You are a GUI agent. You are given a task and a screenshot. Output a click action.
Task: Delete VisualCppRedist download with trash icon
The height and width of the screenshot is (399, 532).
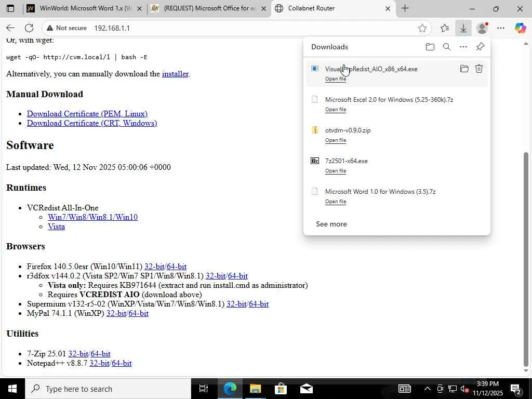pos(478,69)
